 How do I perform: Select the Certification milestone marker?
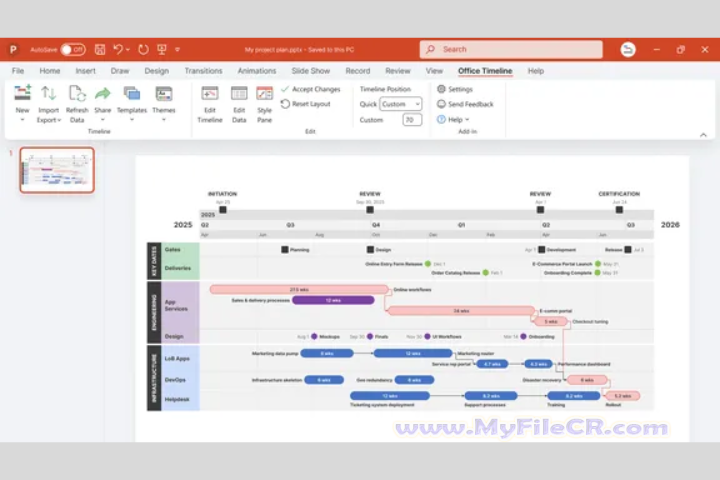tap(619, 210)
